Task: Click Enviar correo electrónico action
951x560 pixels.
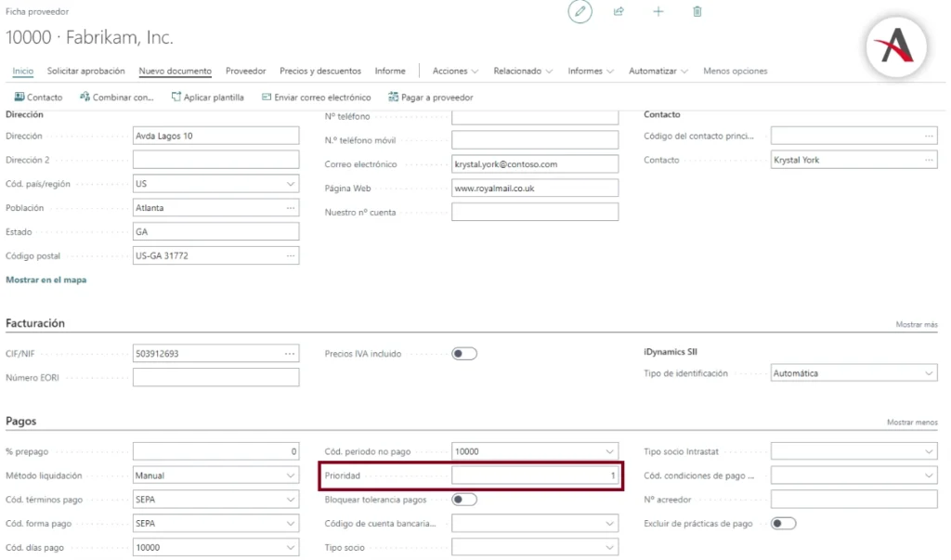Action: (316, 98)
